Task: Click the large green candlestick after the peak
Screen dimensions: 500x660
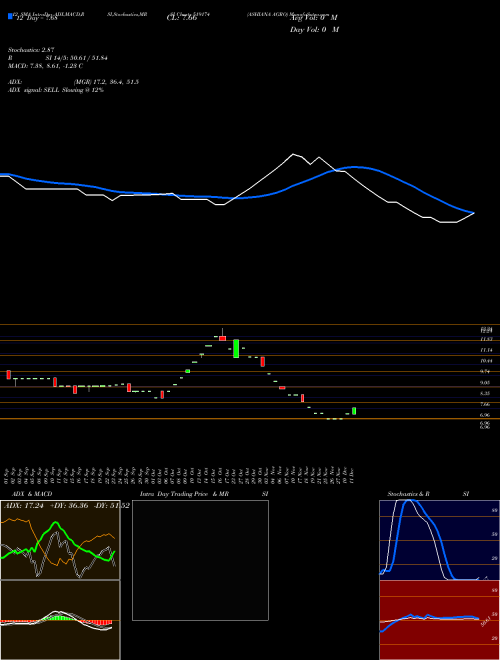Action: pyautogui.click(x=236, y=349)
